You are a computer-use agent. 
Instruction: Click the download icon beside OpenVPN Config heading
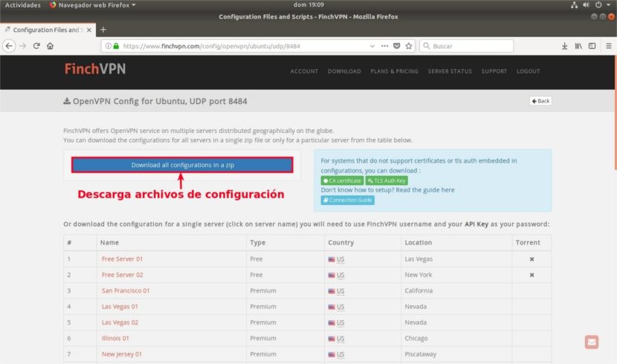tap(67, 101)
